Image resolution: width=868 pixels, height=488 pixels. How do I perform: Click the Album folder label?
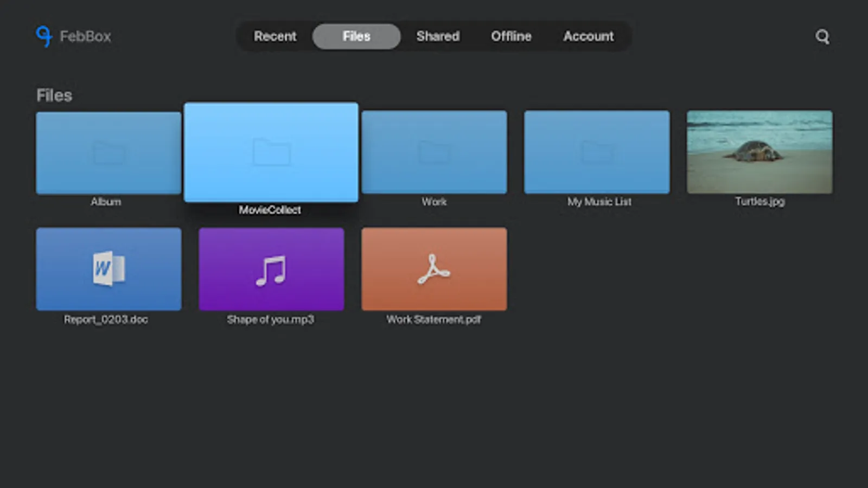(x=106, y=202)
